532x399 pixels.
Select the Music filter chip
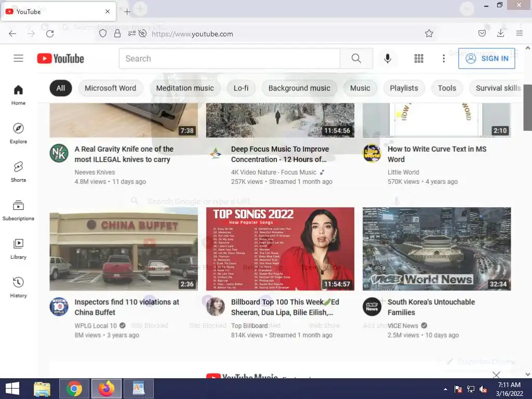pyautogui.click(x=360, y=88)
